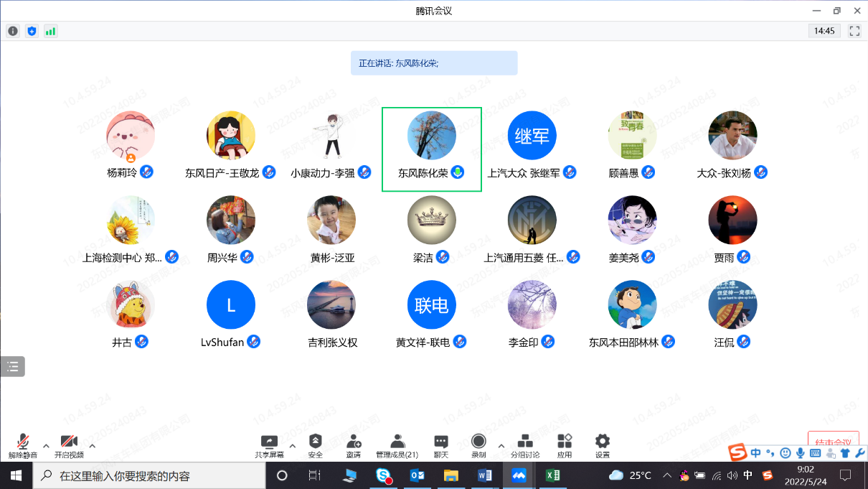Image resolution: width=868 pixels, height=489 pixels.
Task: Start screen sharing with 共享屏幕
Action: click(269, 445)
